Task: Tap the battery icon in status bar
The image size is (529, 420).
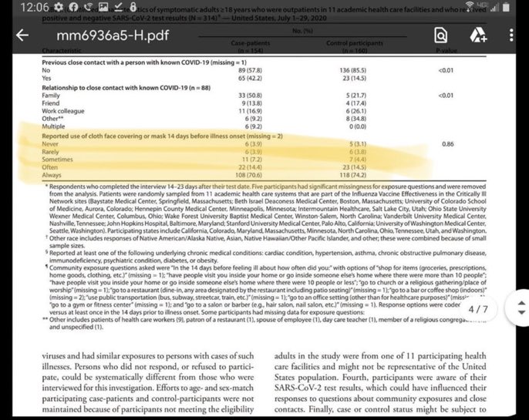Action: [506, 7]
